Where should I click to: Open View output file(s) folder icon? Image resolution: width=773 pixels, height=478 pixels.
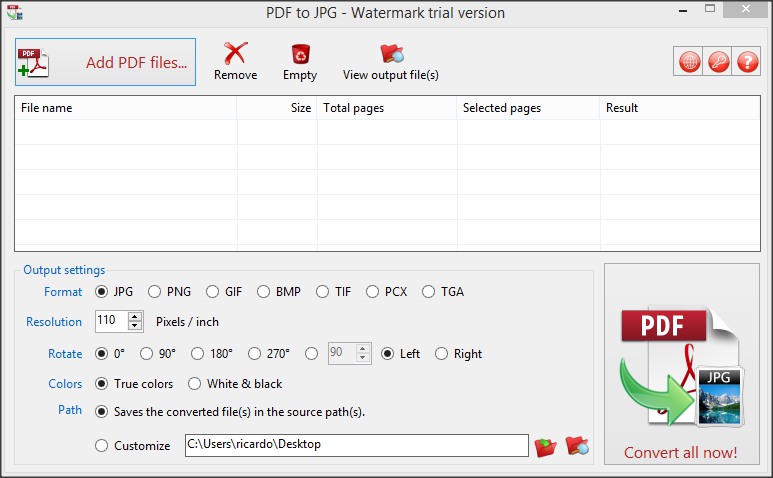pos(391,53)
